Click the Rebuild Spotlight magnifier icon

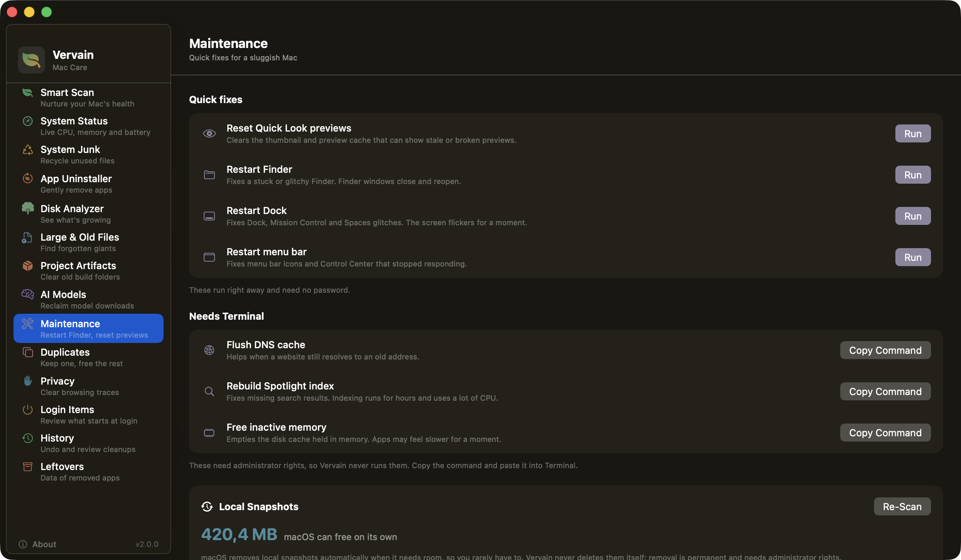[x=209, y=391]
